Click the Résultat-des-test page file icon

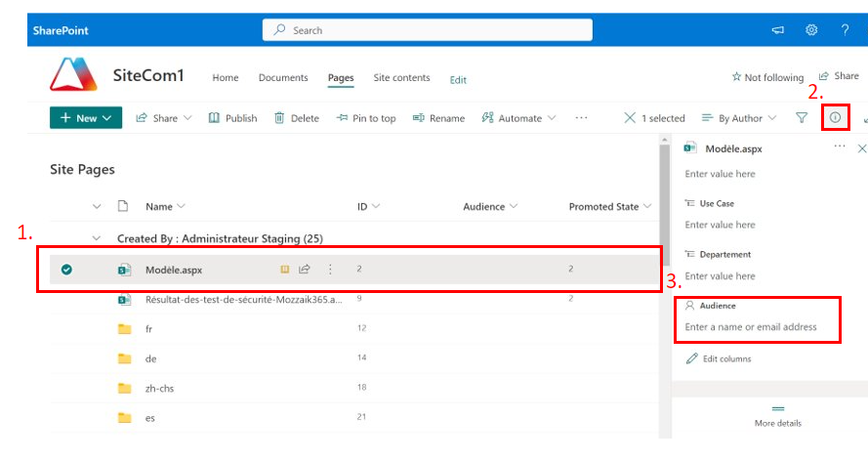(x=125, y=300)
